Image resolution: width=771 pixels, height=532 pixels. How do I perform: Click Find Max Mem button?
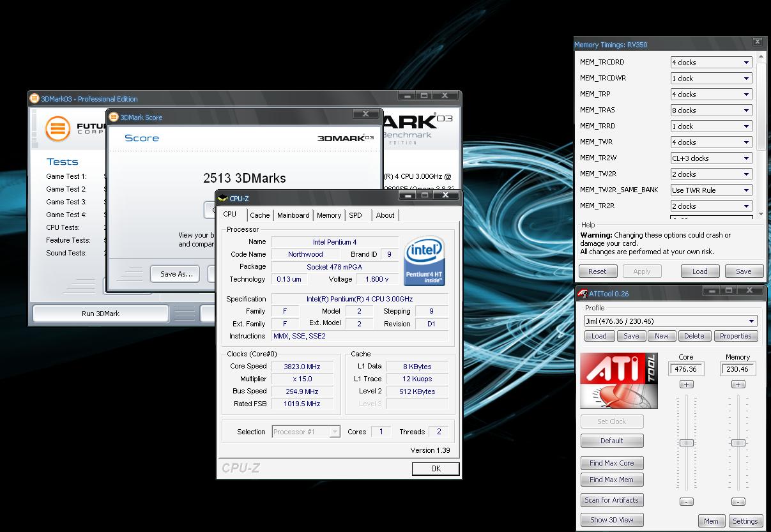click(x=612, y=480)
